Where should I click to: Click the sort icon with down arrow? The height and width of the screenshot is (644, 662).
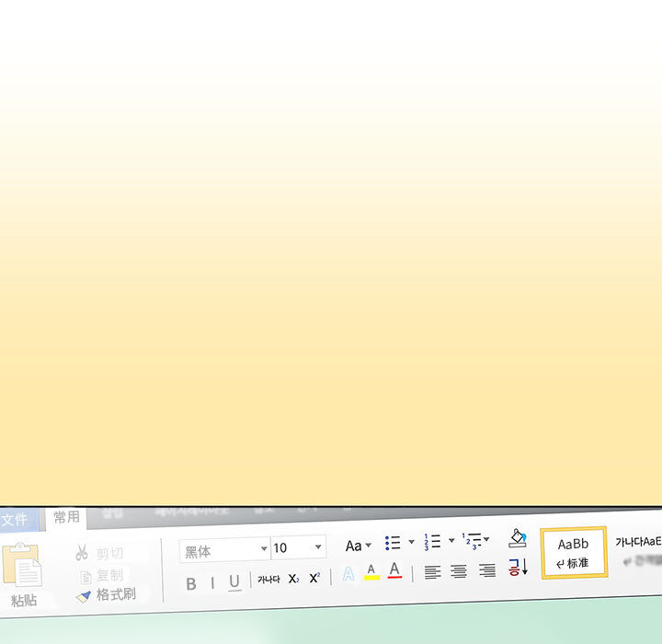(x=518, y=567)
